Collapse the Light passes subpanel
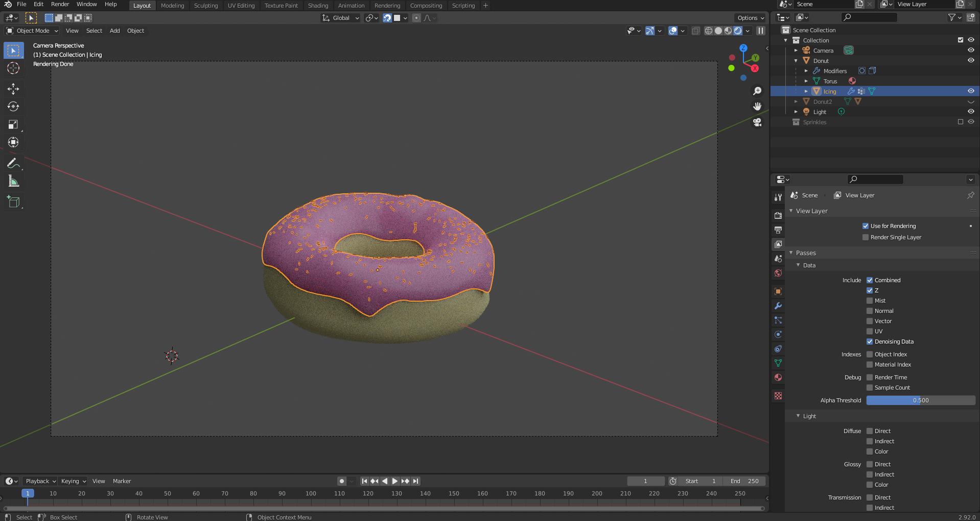The width and height of the screenshot is (980, 521). coord(798,416)
